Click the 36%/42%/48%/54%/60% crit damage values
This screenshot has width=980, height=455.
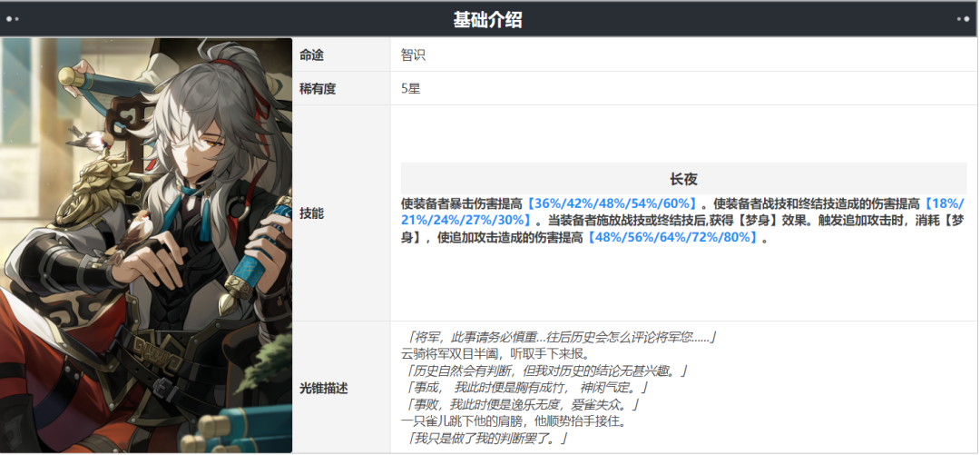click(x=612, y=203)
